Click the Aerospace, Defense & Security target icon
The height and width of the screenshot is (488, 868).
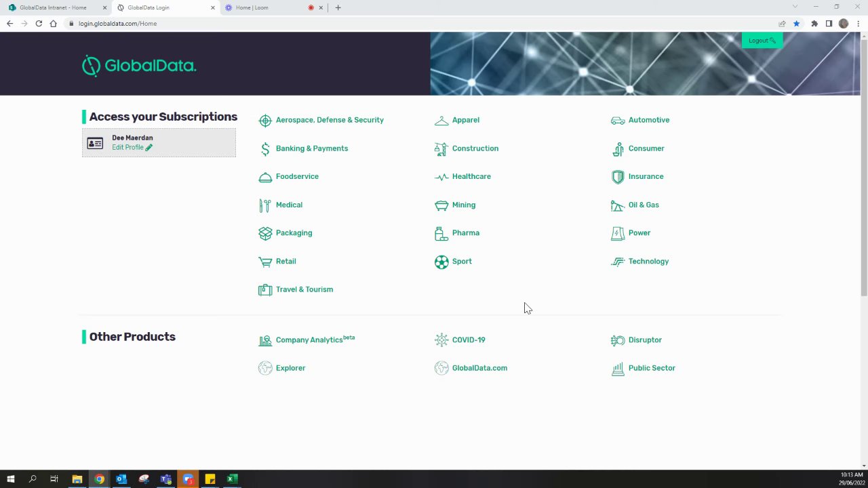click(265, 121)
